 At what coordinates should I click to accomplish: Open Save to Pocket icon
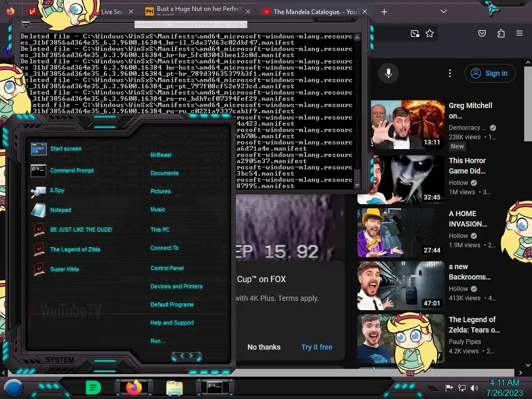(x=482, y=33)
